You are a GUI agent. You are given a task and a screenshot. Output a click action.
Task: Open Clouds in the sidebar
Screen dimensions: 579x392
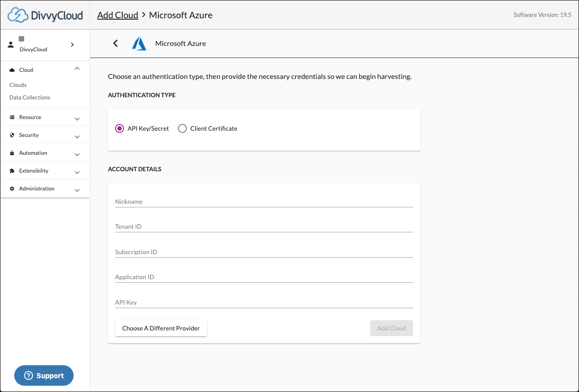pos(18,85)
